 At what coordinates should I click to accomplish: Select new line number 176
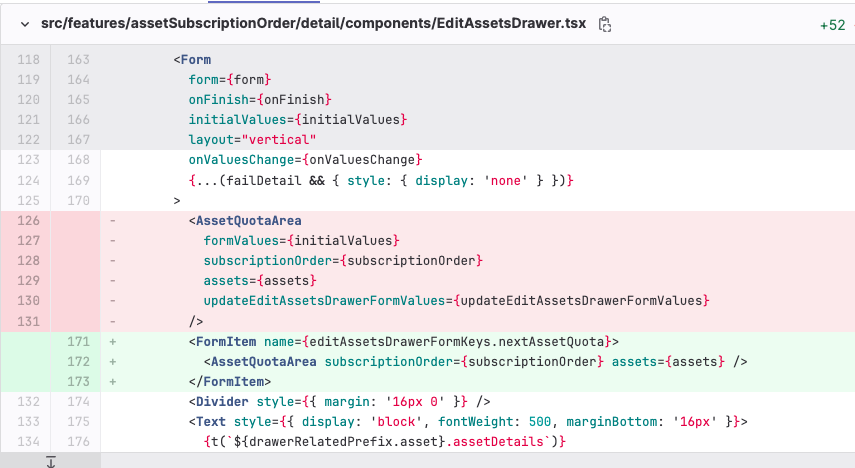[x=78, y=442]
